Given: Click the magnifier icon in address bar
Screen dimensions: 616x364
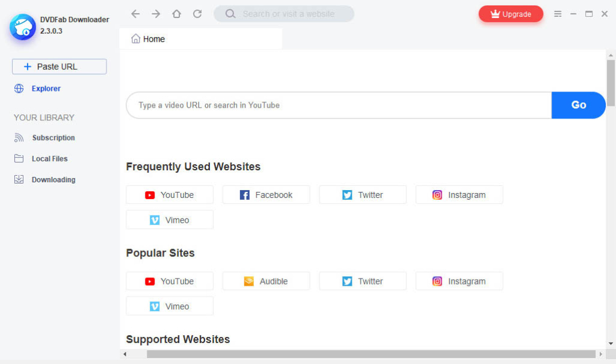Looking at the screenshot, I should pos(230,14).
